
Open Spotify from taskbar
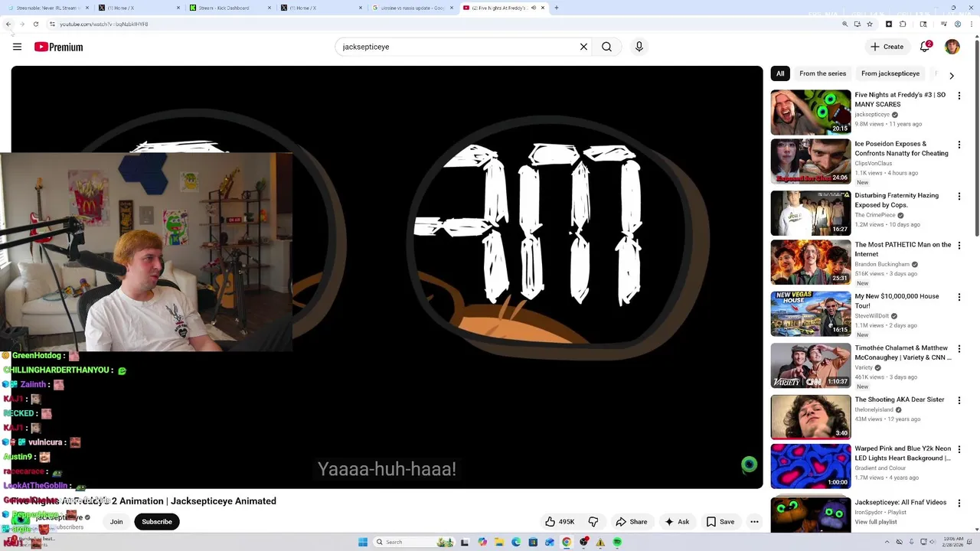pos(617,542)
